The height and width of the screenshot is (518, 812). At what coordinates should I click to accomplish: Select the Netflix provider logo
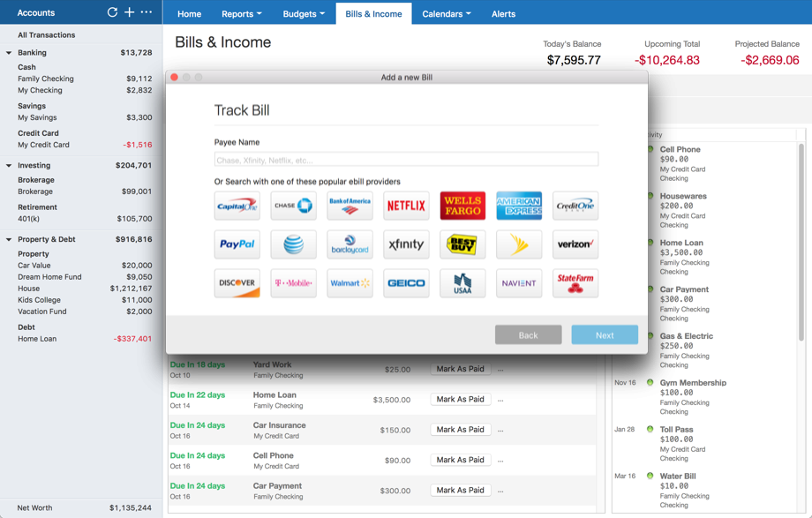coord(406,206)
